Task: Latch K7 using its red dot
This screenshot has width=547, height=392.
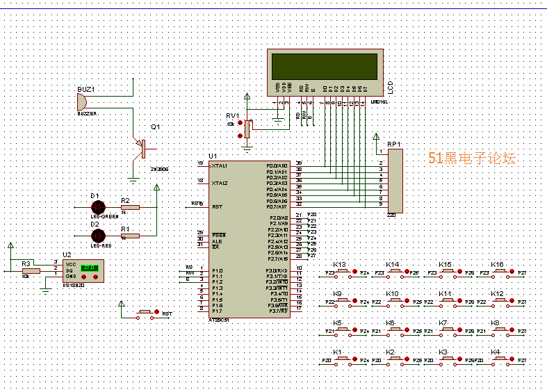Action: tap(460, 330)
